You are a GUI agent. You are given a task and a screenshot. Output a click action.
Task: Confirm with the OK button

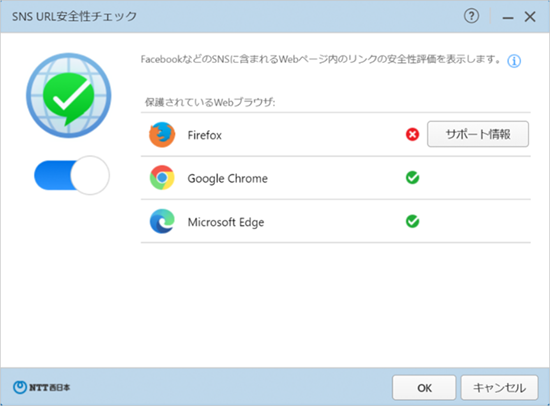424,388
